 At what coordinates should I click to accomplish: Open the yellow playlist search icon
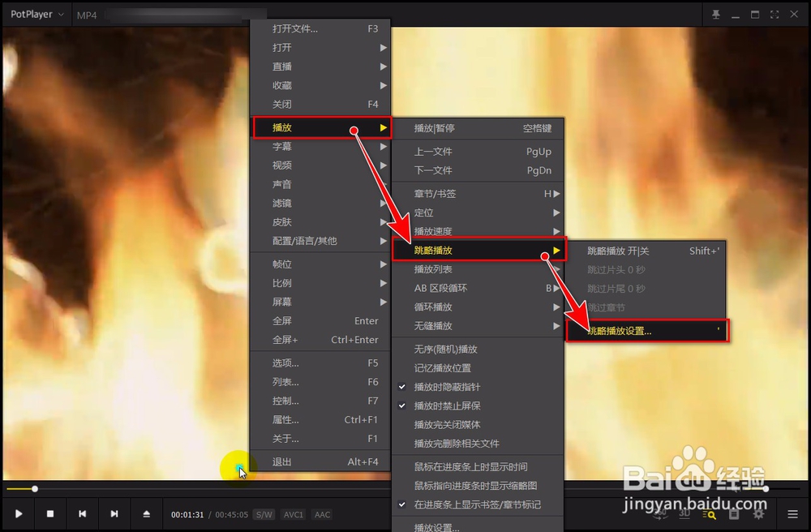click(x=709, y=514)
